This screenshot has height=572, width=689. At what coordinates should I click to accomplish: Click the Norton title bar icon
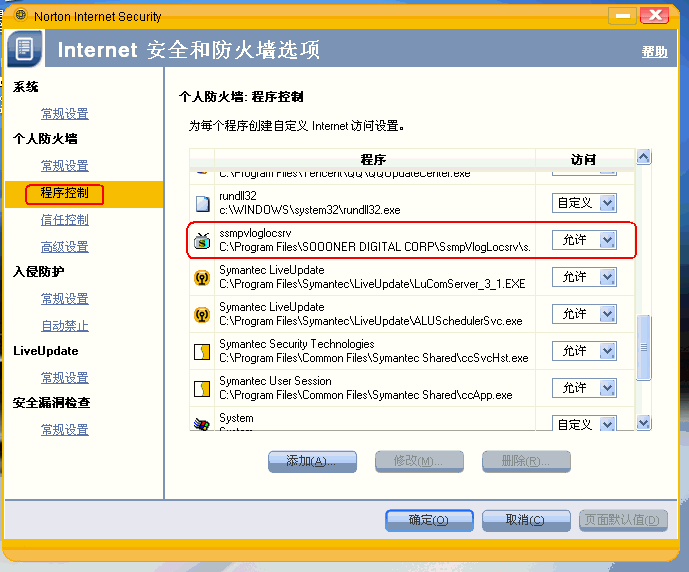pyautogui.click(x=20, y=15)
